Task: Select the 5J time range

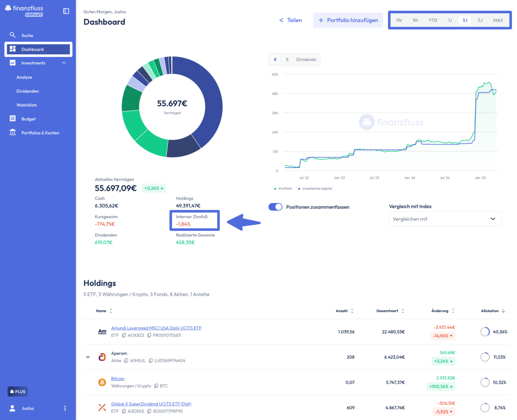Action: 480,20
